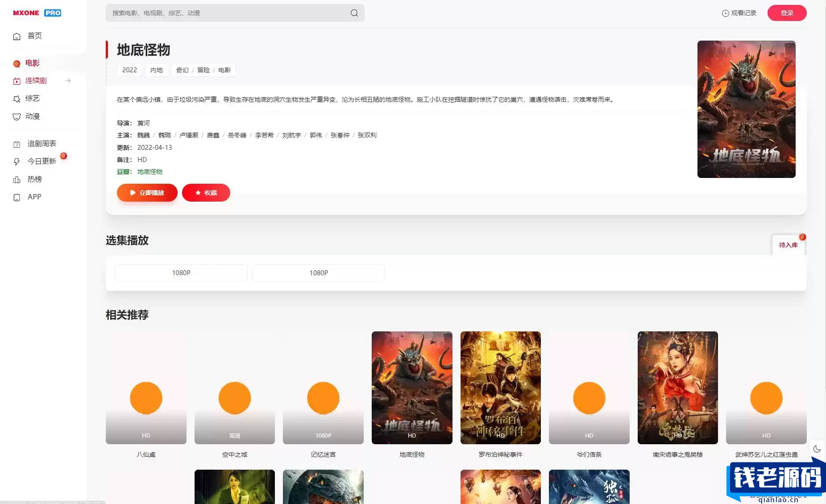Click the 奇幻 genre tag
Image resolution: width=826 pixels, height=504 pixels.
pos(182,70)
